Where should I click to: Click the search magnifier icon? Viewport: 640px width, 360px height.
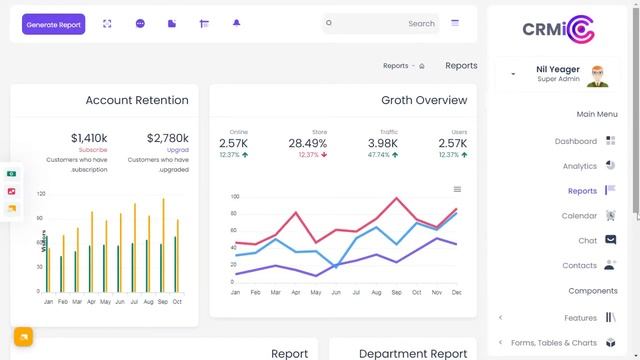coord(329,23)
